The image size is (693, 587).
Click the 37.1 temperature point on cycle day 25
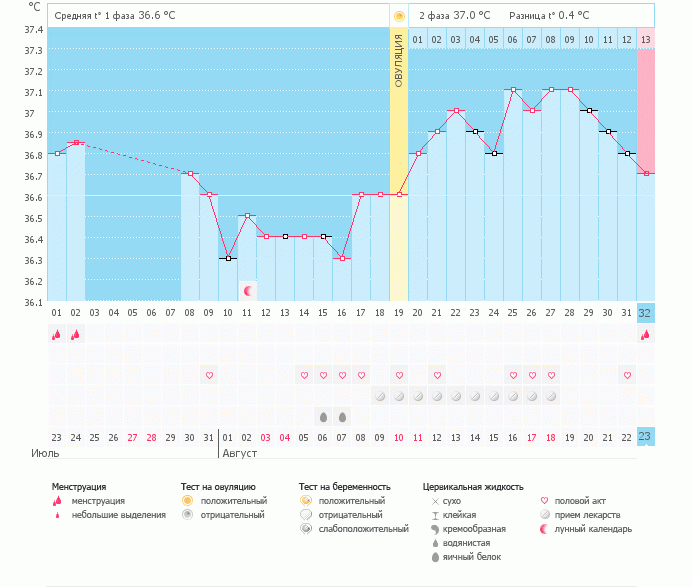[x=513, y=90]
